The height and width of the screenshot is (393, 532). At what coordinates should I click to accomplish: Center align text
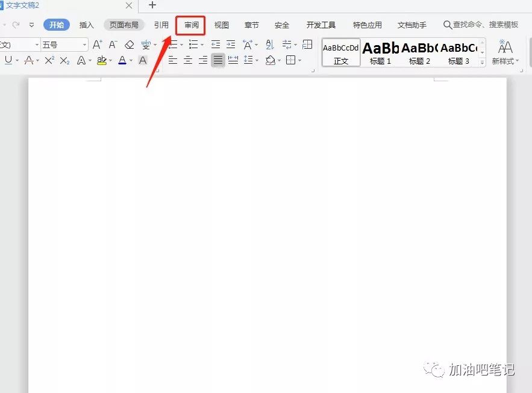187,60
